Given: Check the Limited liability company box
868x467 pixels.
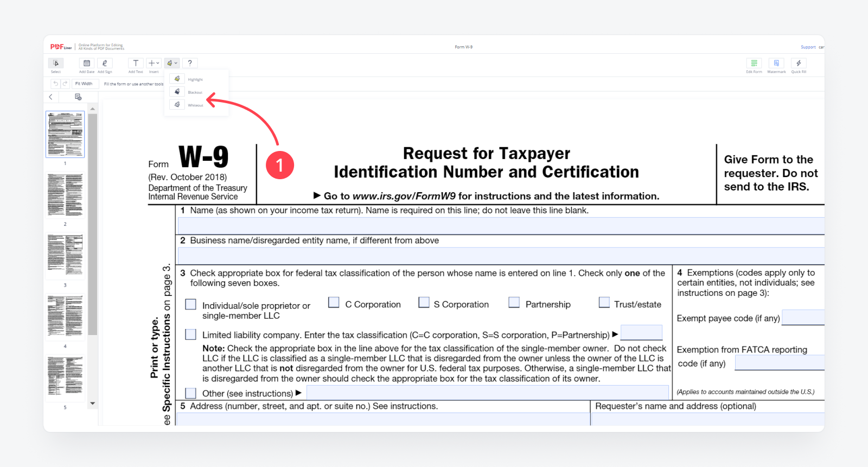Looking at the screenshot, I should [190, 335].
